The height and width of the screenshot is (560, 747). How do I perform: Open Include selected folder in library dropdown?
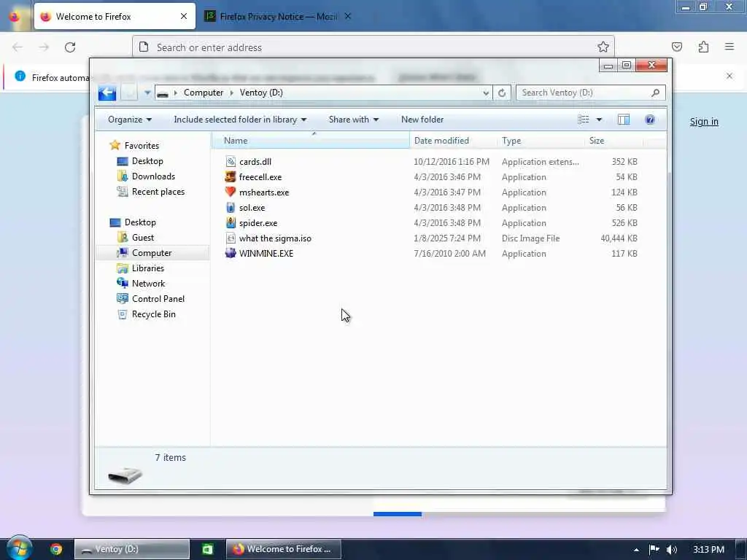pos(240,120)
